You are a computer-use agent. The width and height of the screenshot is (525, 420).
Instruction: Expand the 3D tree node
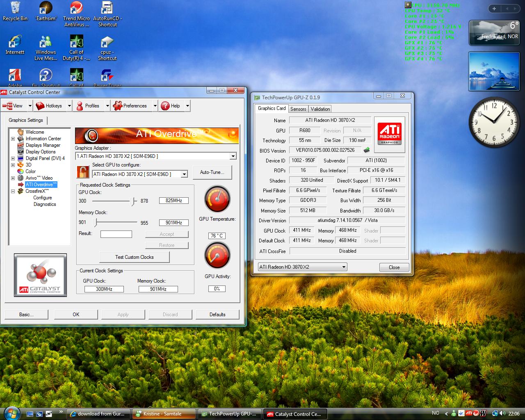coord(13,165)
